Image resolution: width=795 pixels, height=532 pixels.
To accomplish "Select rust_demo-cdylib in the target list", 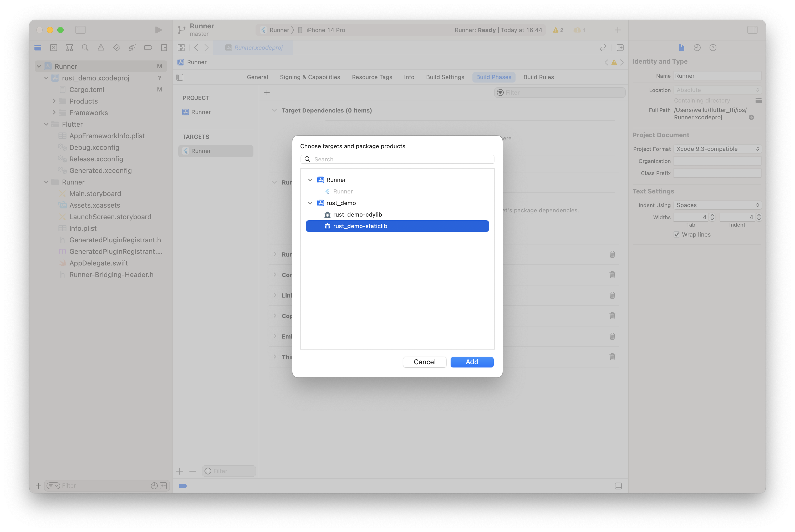I will point(357,214).
